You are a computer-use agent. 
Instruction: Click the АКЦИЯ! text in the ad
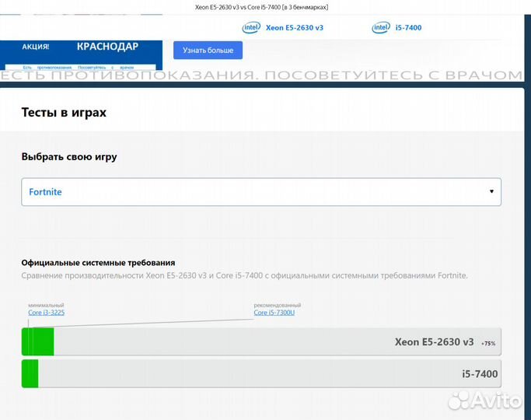(x=36, y=47)
